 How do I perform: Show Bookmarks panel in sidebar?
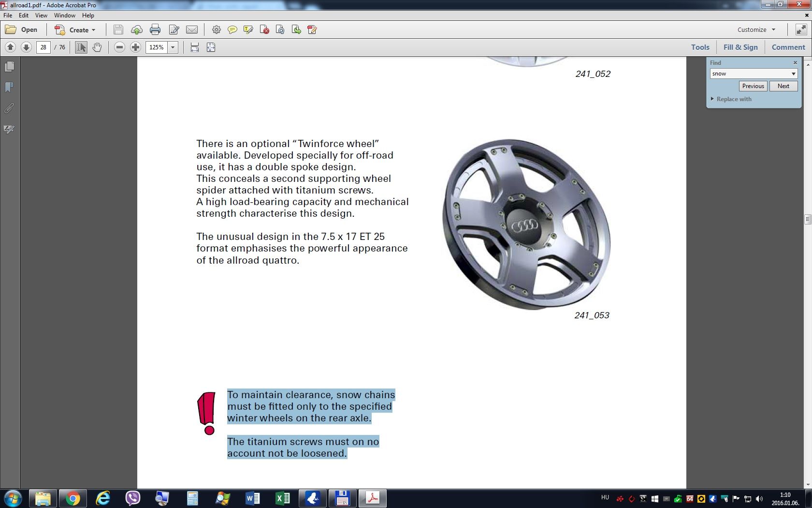(9, 88)
